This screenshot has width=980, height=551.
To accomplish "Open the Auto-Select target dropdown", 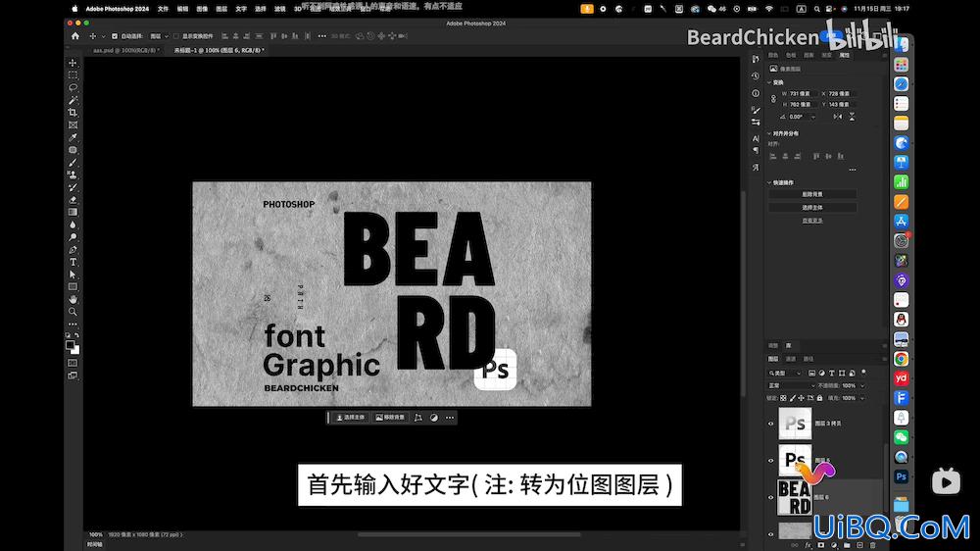I will click(159, 36).
